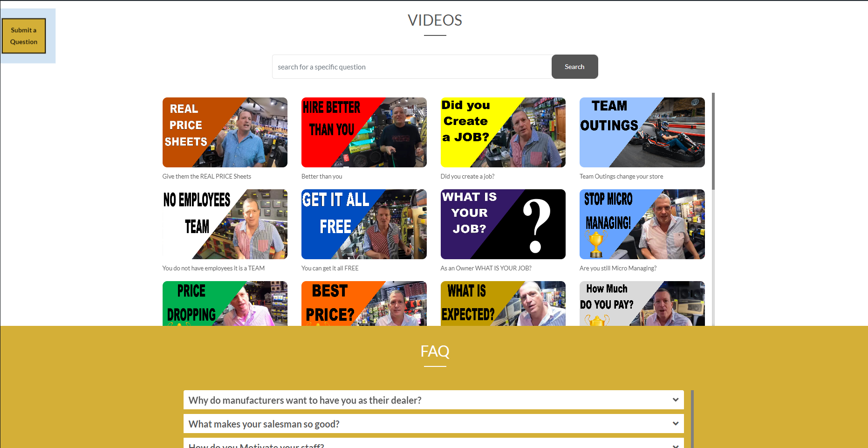Select the How Much DO YOU PAY video
Screen dimensions: 868x448
click(642, 303)
